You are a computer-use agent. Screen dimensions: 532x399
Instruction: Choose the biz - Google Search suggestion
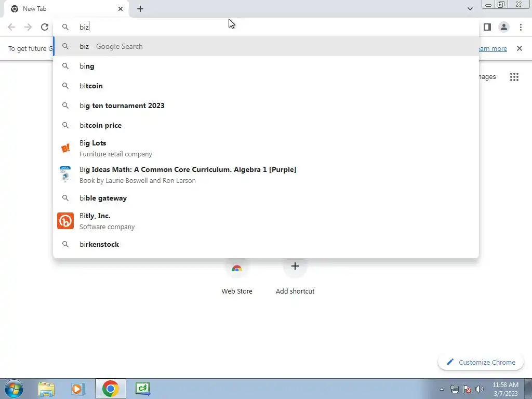click(266, 46)
